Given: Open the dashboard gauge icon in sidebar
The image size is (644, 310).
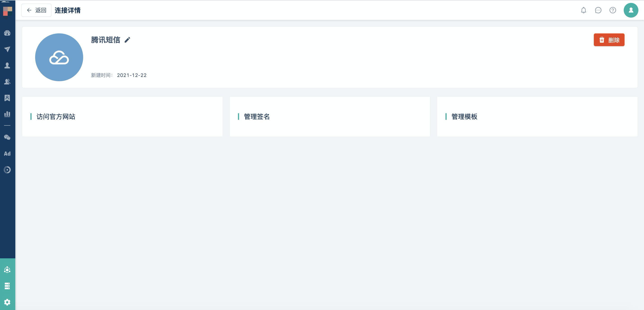Looking at the screenshot, I should pyautogui.click(x=7, y=33).
